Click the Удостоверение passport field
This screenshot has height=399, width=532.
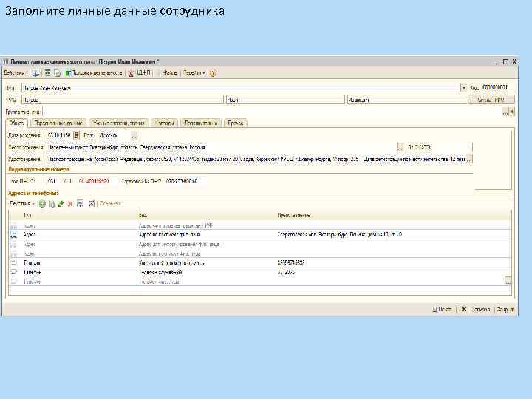tap(257, 159)
